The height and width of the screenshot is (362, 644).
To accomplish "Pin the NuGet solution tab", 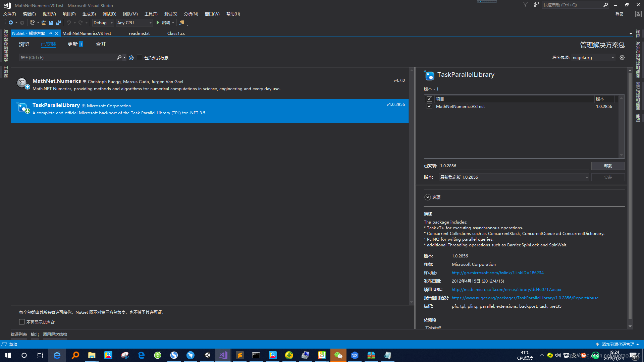I will [x=51, y=34].
